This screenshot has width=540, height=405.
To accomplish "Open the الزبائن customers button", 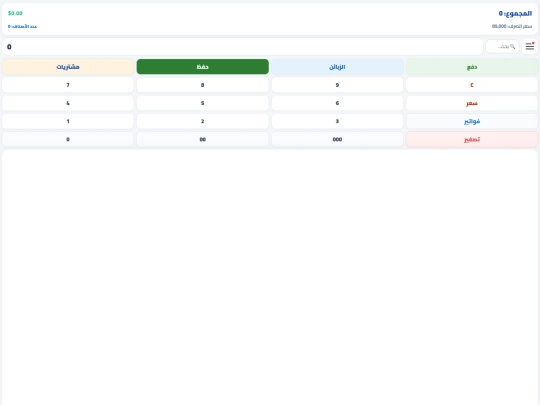I will [337, 67].
